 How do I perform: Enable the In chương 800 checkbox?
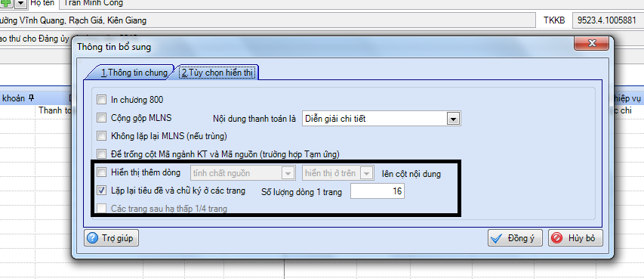101,100
